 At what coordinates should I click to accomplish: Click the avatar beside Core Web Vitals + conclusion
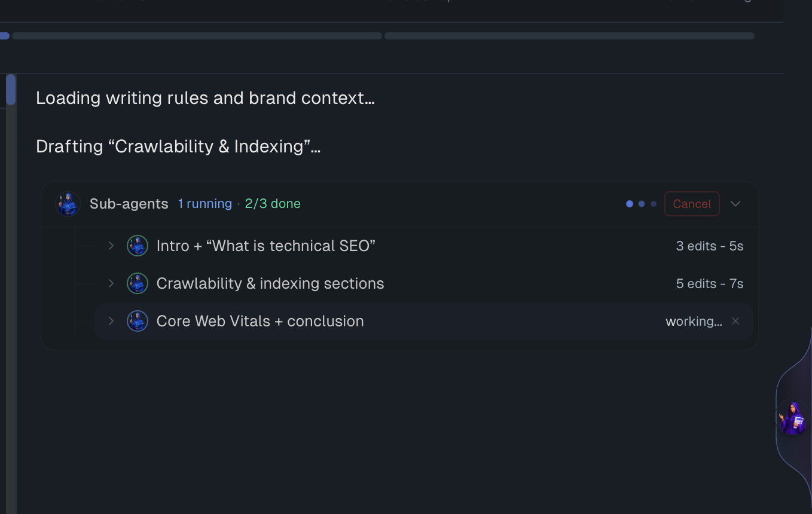click(138, 321)
